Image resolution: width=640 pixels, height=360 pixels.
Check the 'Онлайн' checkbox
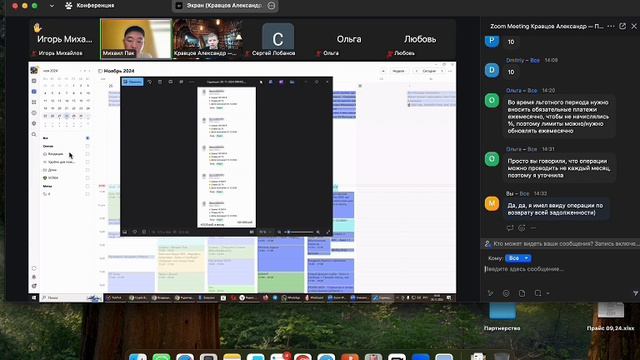tap(87, 146)
